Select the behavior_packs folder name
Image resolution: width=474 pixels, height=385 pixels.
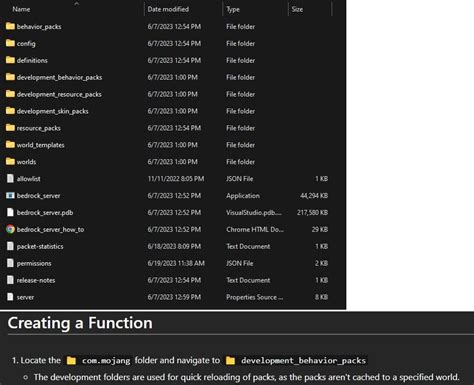point(39,27)
